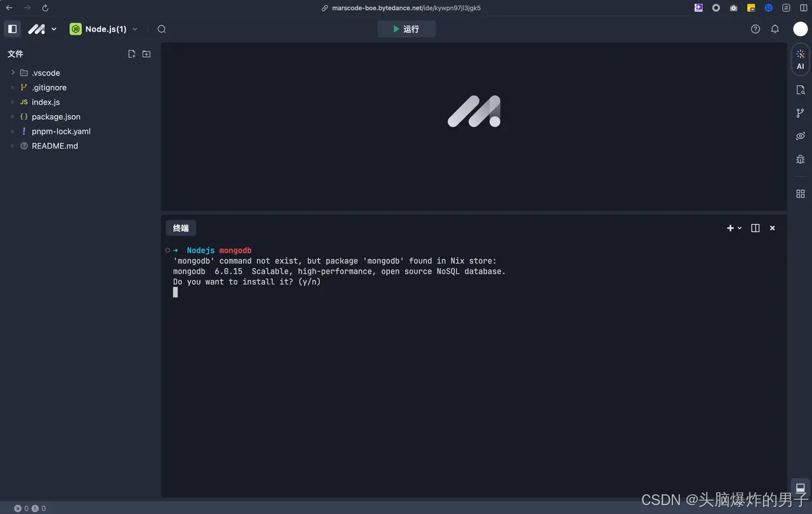The image size is (812, 514).
Task: Create a new folder in the explorer
Action: (x=146, y=54)
